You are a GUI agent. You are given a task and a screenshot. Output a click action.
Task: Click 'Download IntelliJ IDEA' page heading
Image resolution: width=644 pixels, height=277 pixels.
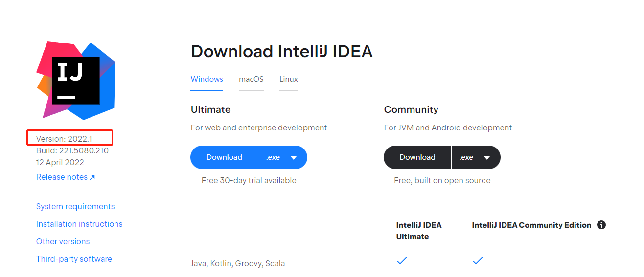[282, 51]
